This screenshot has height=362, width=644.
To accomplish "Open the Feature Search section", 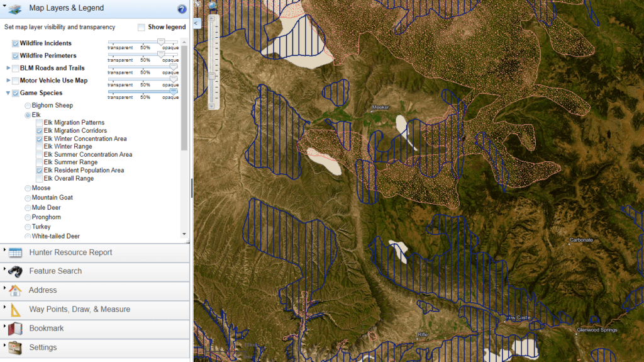I will 95,271.
